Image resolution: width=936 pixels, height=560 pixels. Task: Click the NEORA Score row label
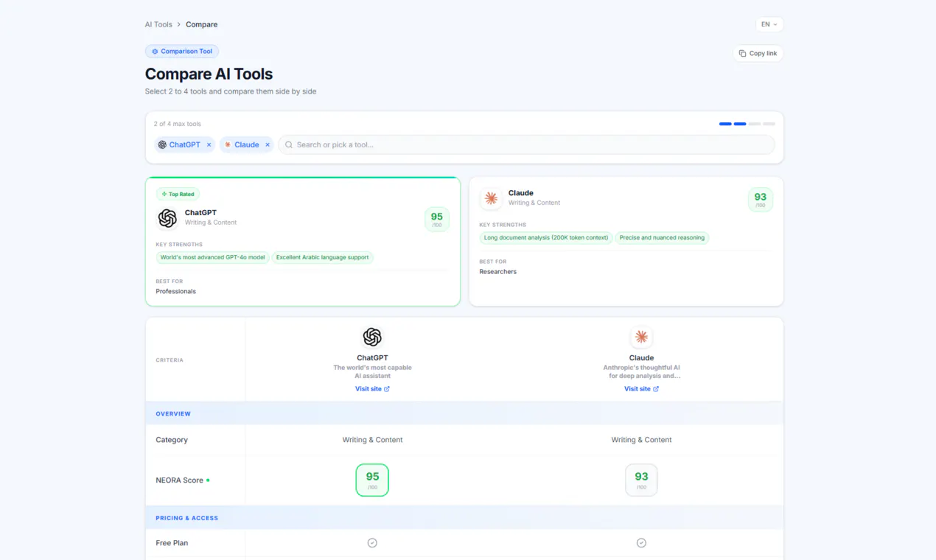(179, 480)
